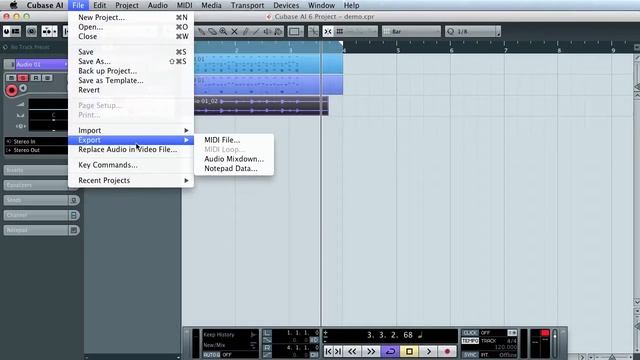Click the track volume fader field
The image size is (640, 360).
pos(48,104)
